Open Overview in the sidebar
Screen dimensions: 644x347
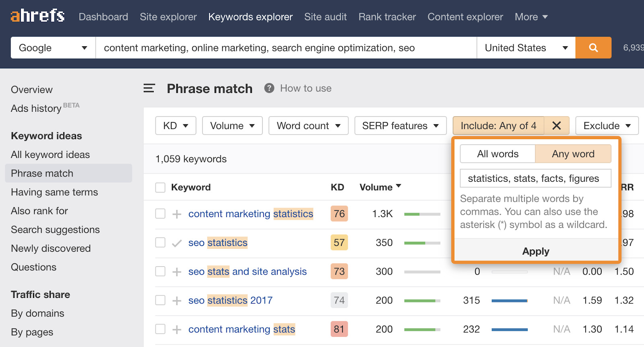click(32, 90)
